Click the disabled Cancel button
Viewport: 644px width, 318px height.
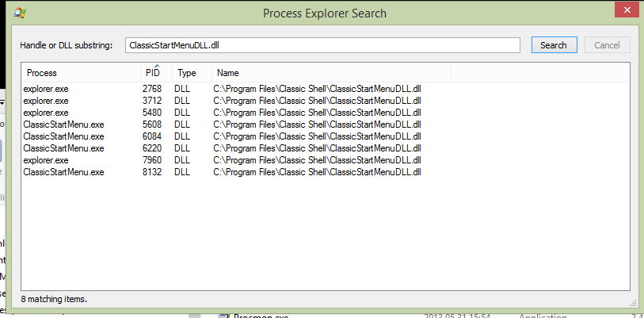[607, 45]
